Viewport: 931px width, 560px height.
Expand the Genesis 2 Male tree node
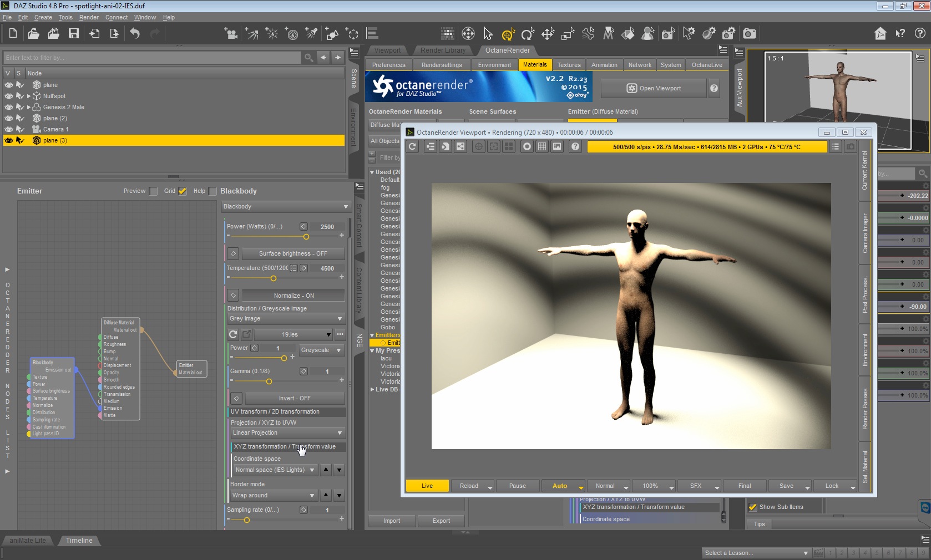tap(29, 107)
